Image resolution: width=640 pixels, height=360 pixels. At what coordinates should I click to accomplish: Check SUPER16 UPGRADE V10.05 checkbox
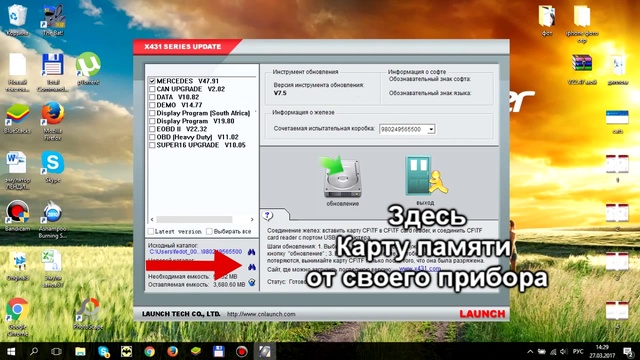click(152, 145)
